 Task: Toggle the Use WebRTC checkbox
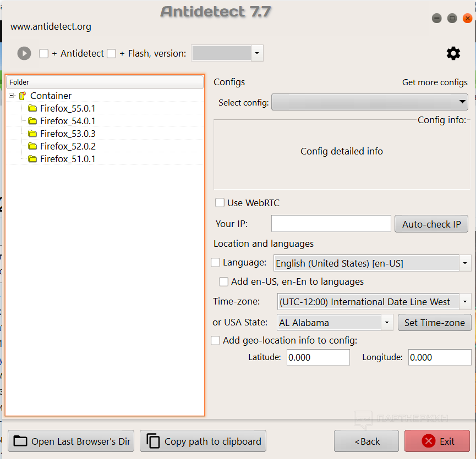pos(220,202)
